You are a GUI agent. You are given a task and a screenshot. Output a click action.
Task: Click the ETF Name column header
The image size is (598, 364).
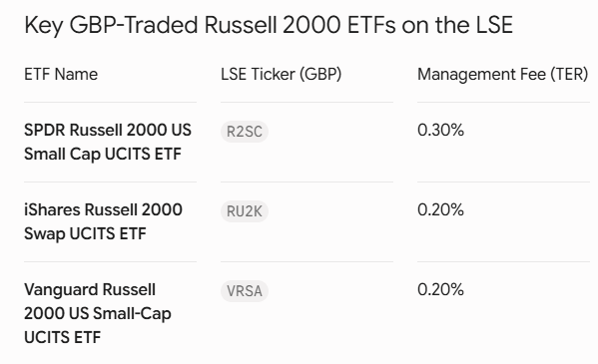[61, 74]
